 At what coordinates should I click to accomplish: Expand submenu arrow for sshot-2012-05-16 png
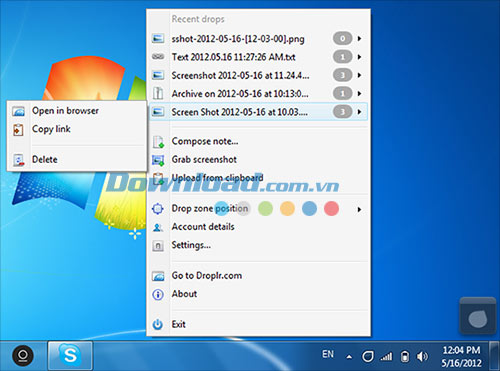[x=359, y=39]
